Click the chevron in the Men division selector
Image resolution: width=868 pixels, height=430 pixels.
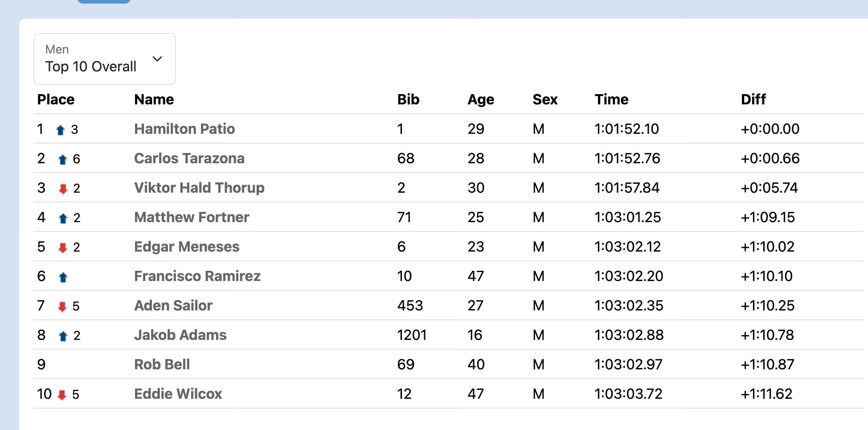pos(157,59)
